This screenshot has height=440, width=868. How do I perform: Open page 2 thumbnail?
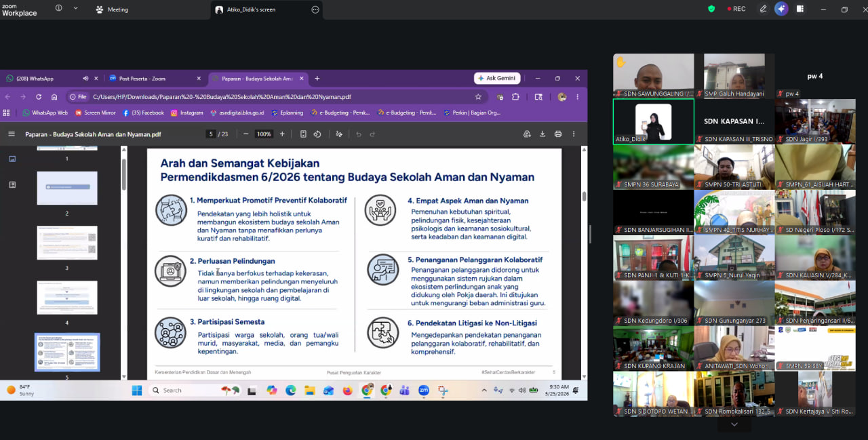click(67, 188)
